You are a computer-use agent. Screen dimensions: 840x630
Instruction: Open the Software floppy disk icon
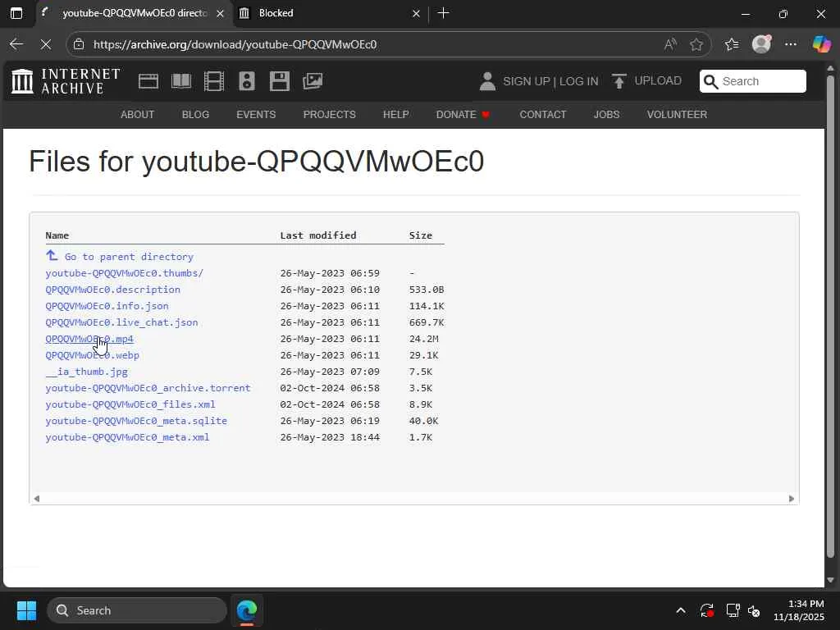click(280, 81)
